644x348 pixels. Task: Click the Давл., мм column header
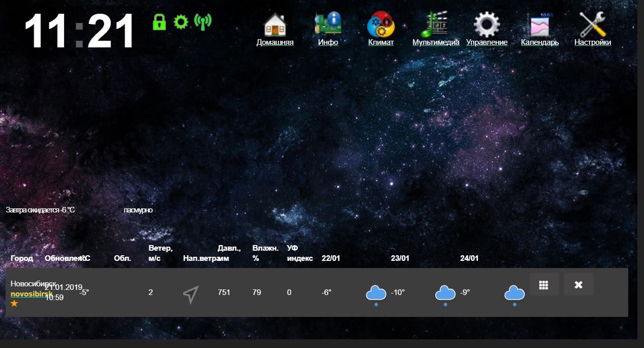pos(229,253)
